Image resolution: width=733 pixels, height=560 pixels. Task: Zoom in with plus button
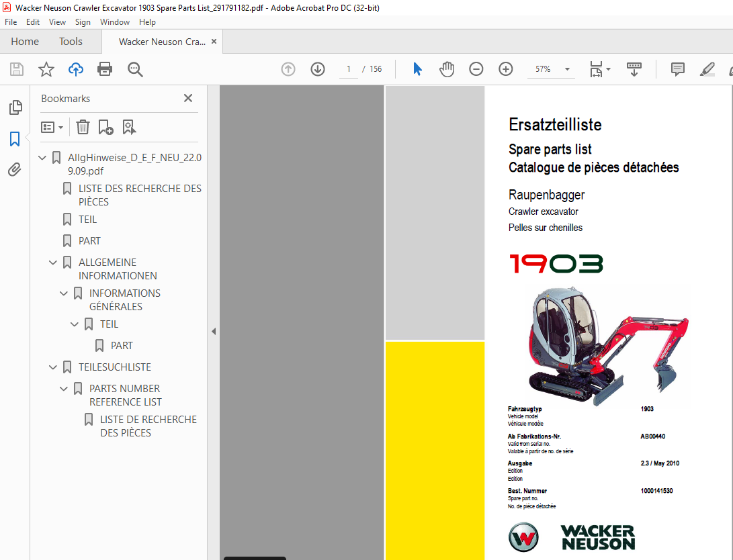[506, 69]
